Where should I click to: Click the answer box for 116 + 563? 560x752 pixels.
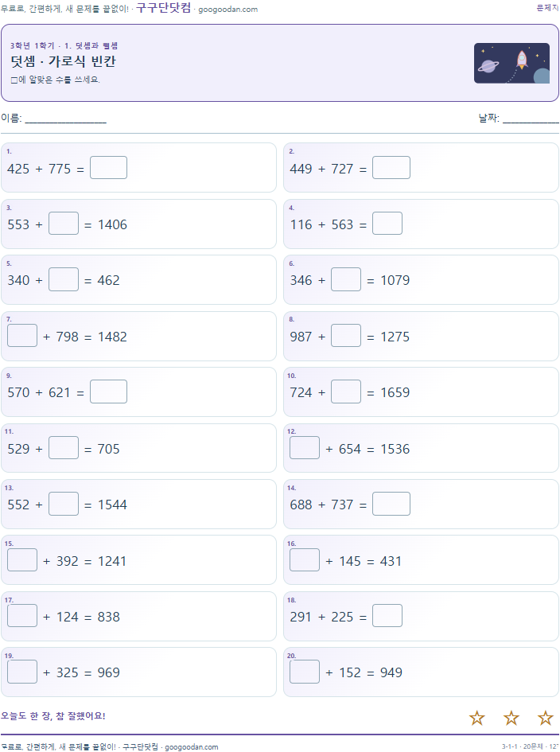[x=387, y=224]
